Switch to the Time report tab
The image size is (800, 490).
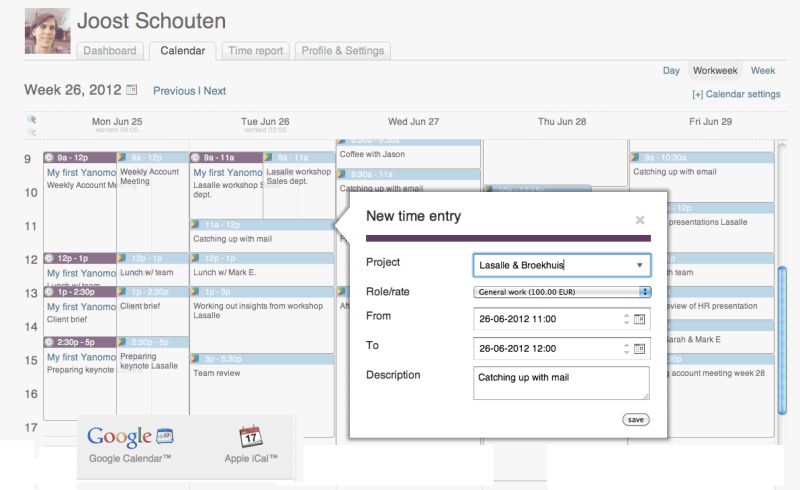[255, 51]
